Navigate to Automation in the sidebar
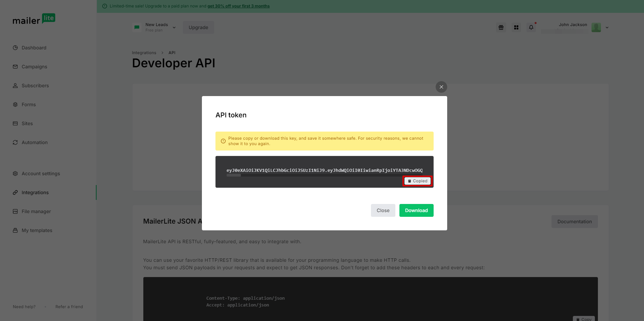Image resolution: width=644 pixels, height=321 pixels. click(35, 142)
